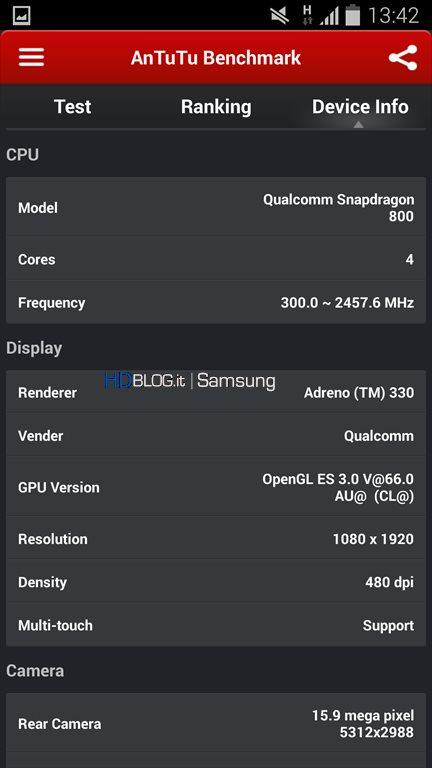Tap the Rear Camera row
Screen dimensions: 432x768
[x=216, y=723]
